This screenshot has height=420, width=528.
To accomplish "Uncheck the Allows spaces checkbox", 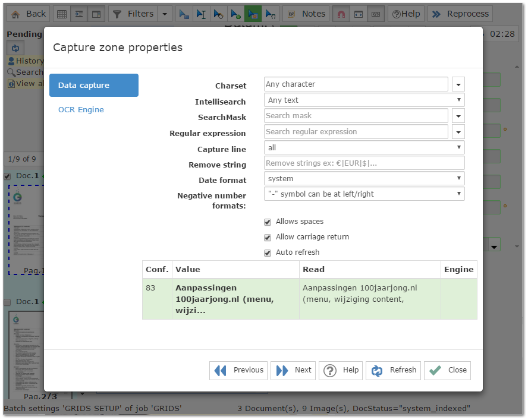I will (268, 222).
